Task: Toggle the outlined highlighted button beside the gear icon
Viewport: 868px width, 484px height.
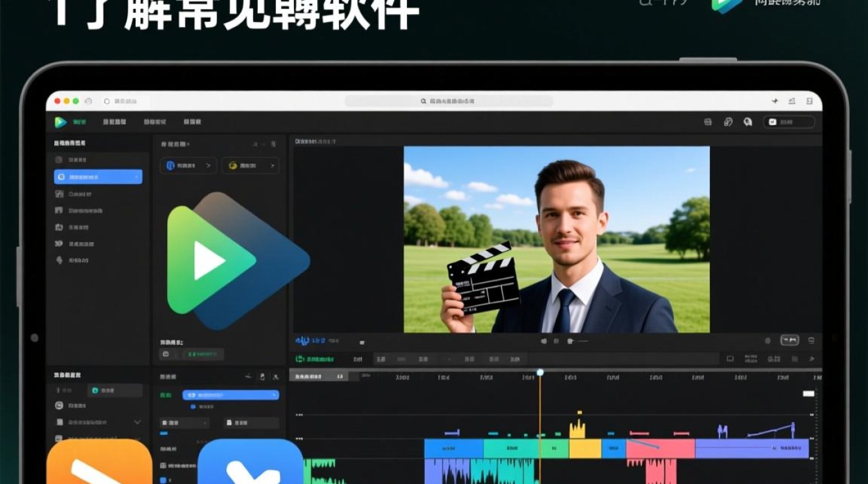Action: tap(790, 340)
